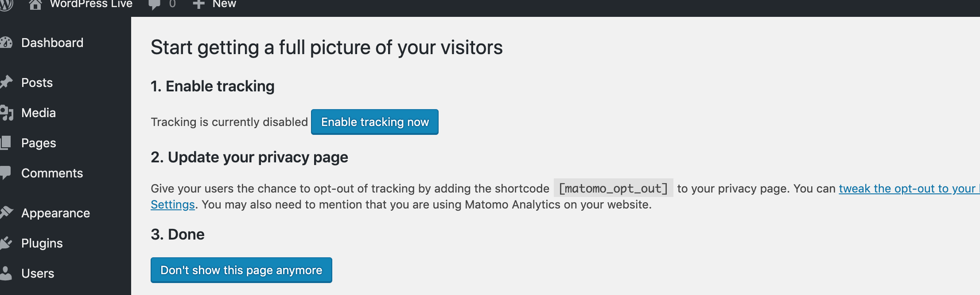Click the Pages document icon

[6, 142]
